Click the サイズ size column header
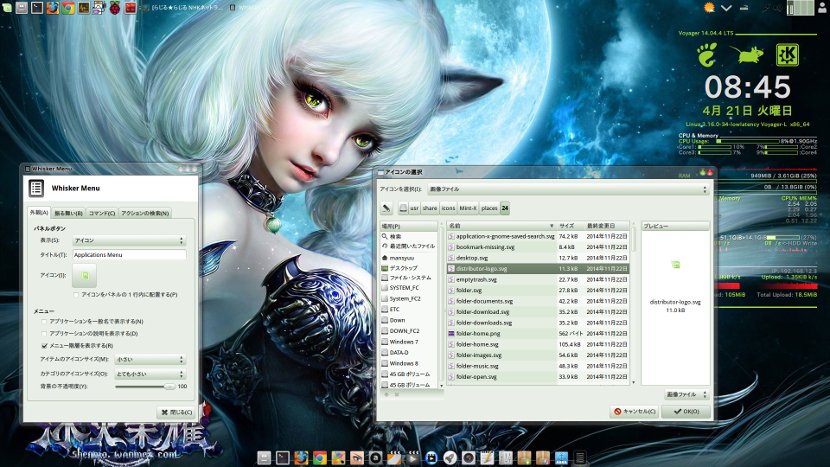 tap(569, 226)
